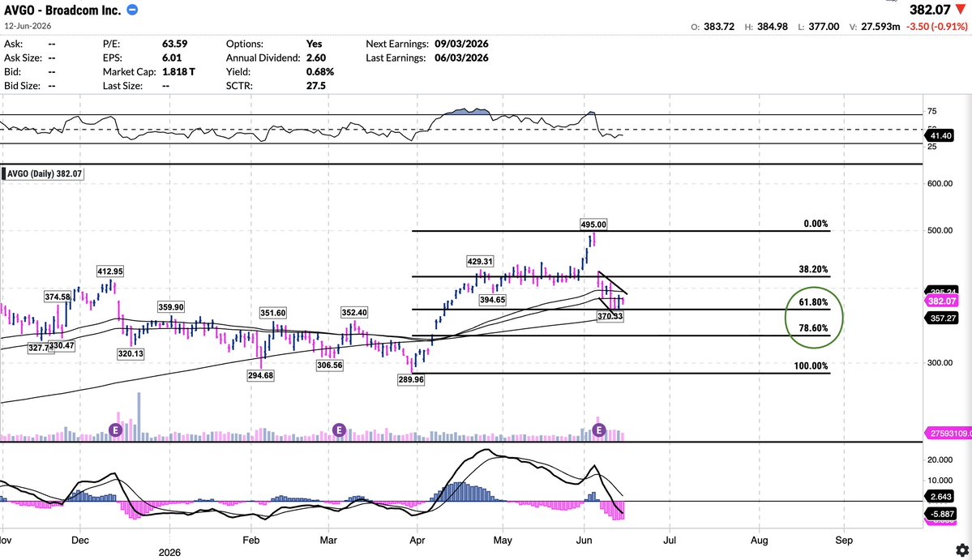Click the MACD signal tag -5.887
This screenshot has height=560, width=972.
(x=941, y=514)
